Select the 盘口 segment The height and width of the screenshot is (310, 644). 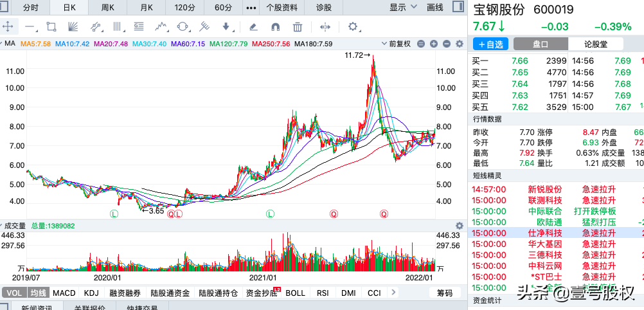[x=541, y=44]
